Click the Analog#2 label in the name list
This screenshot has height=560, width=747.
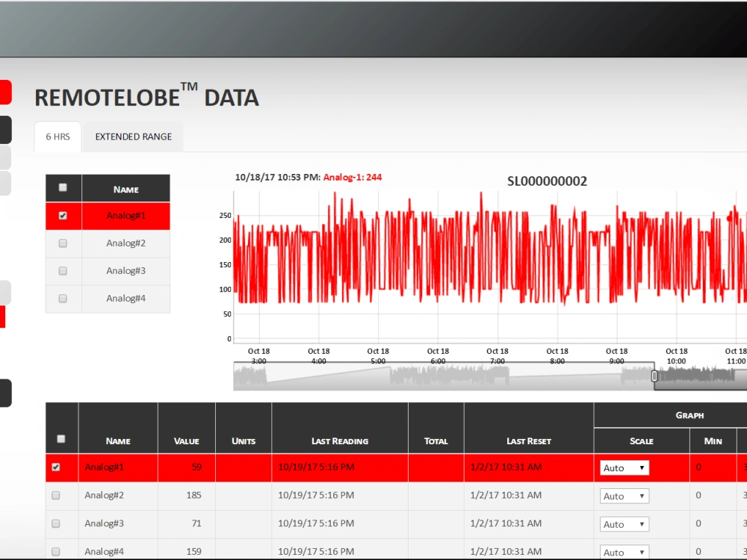point(125,243)
